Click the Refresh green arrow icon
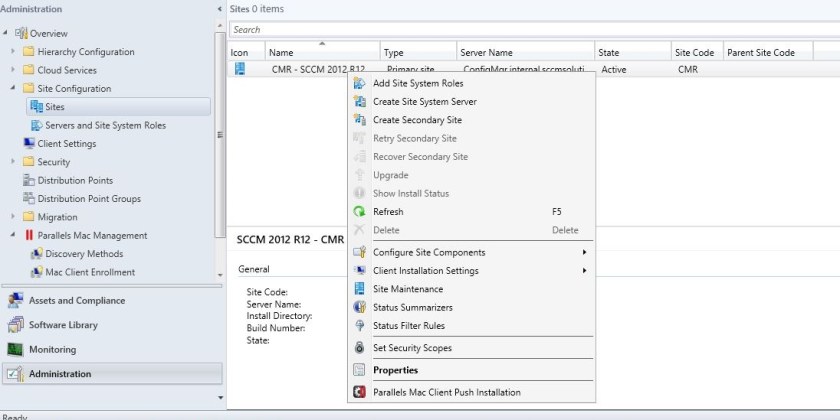The width and height of the screenshot is (840, 420). (360, 212)
